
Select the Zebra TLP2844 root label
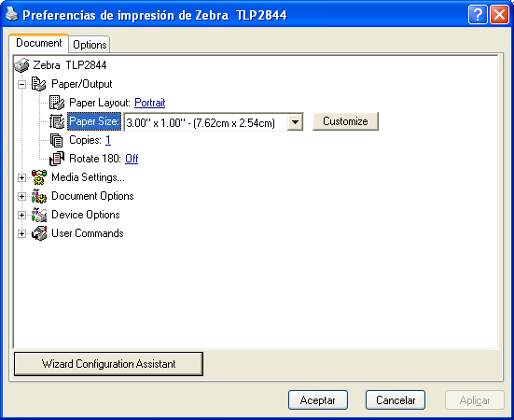pos(69,65)
